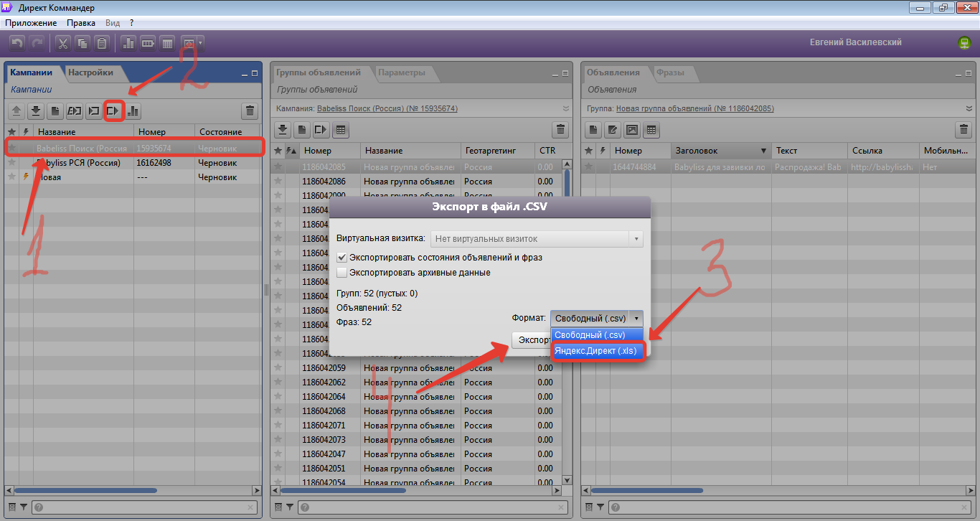
Task: Click the paste clipboard icon in top toolbar
Action: [x=102, y=44]
